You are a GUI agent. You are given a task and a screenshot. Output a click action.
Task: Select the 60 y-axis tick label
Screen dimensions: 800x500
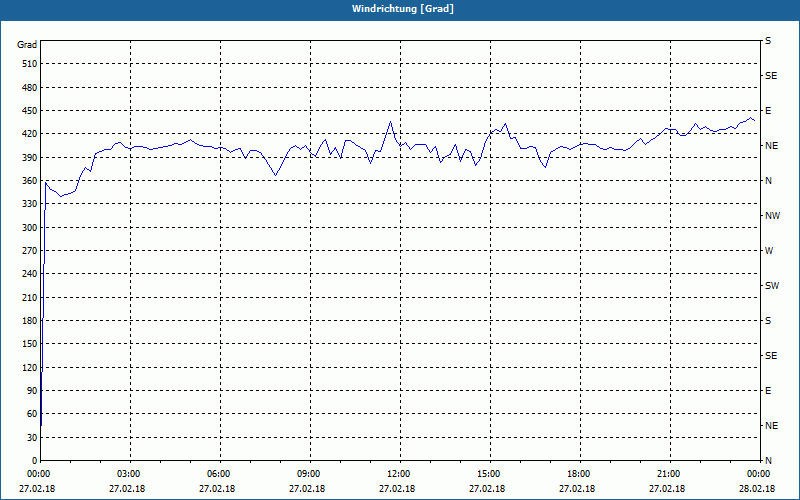[32, 414]
